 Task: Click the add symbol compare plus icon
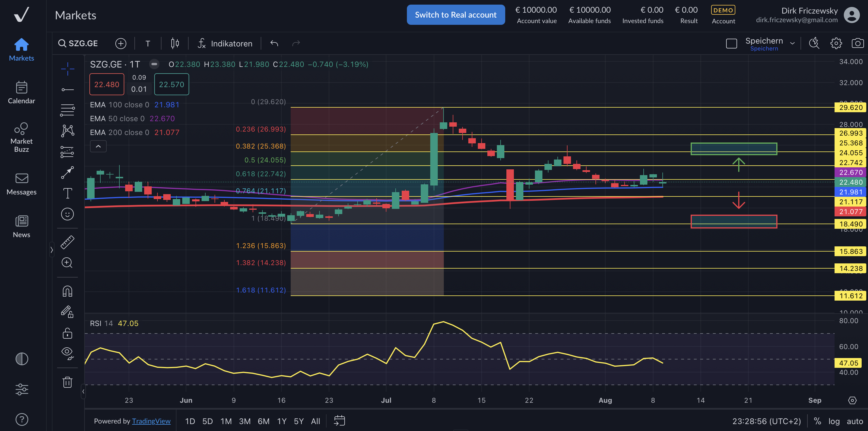click(121, 44)
